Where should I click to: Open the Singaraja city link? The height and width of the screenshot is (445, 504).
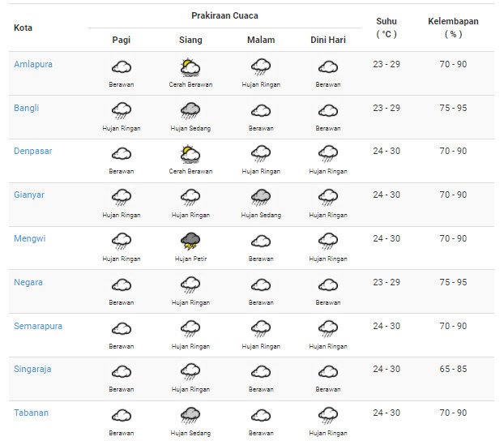[x=32, y=369]
